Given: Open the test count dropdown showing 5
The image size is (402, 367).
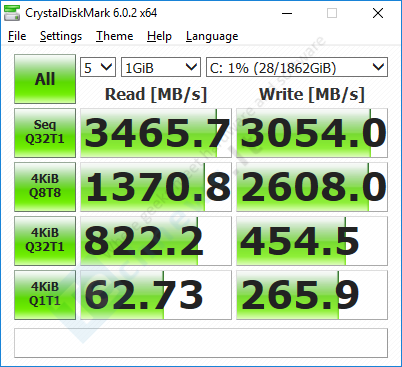Looking at the screenshot, I should pos(98,67).
